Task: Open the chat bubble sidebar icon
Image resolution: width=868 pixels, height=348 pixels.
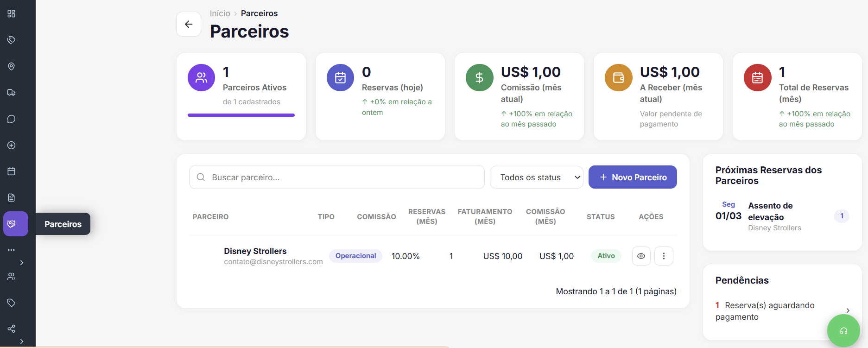Action: (12, 119)
